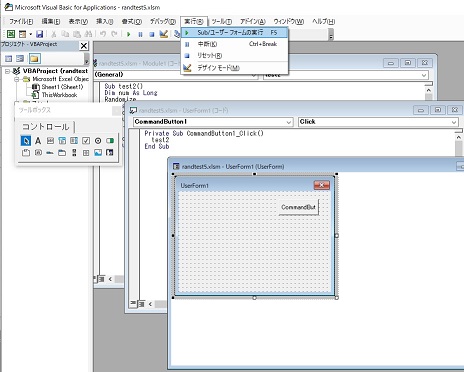Choose 中断(K) from the 実行 menu
Screen dimensions: 464x372
click(234, 44)
